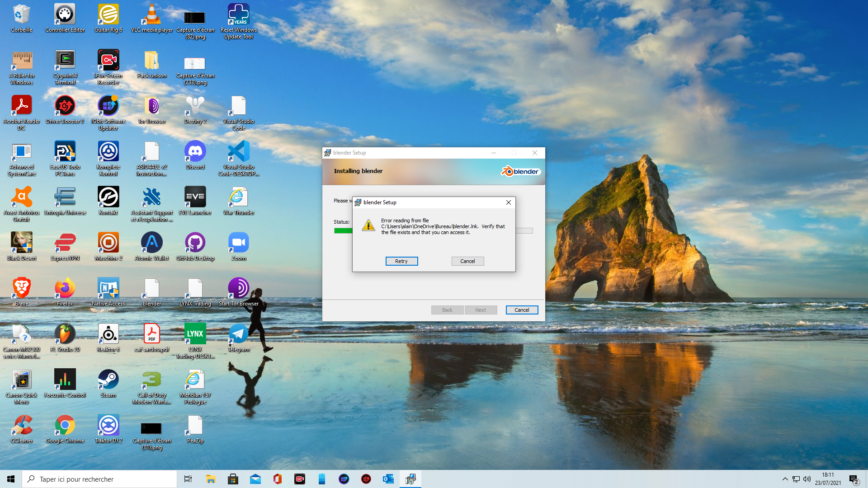Select the PeaZip desktop icon
This screenshot has height=488, width=868.
pyautogui.click(x=195, y=430)
